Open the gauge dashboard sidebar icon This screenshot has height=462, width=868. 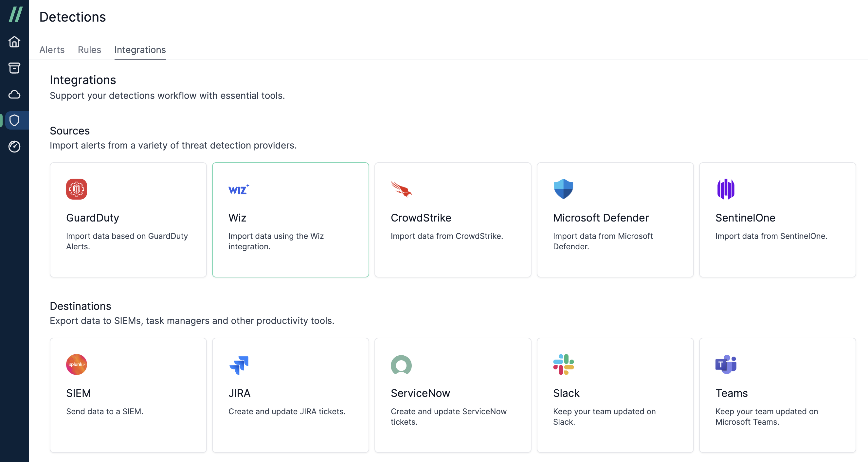14,147
